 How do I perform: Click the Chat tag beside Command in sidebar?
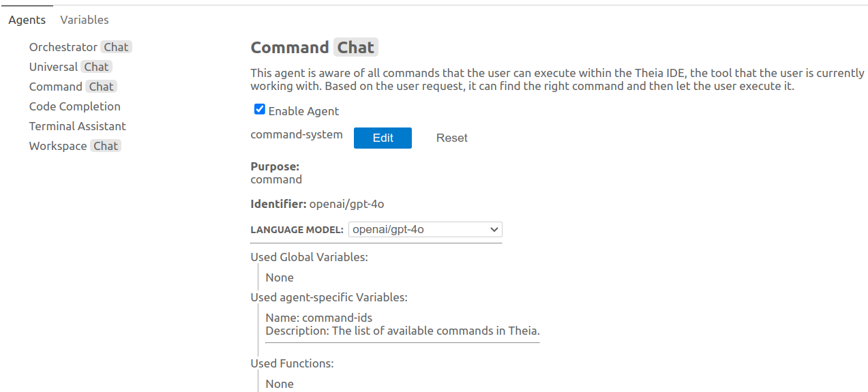point(102,87)
